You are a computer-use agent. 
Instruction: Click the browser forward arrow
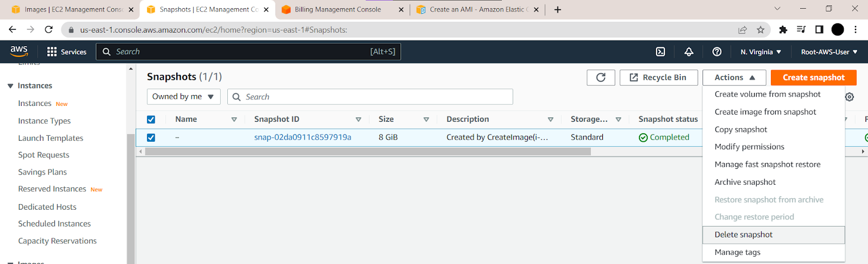(30, 29)
